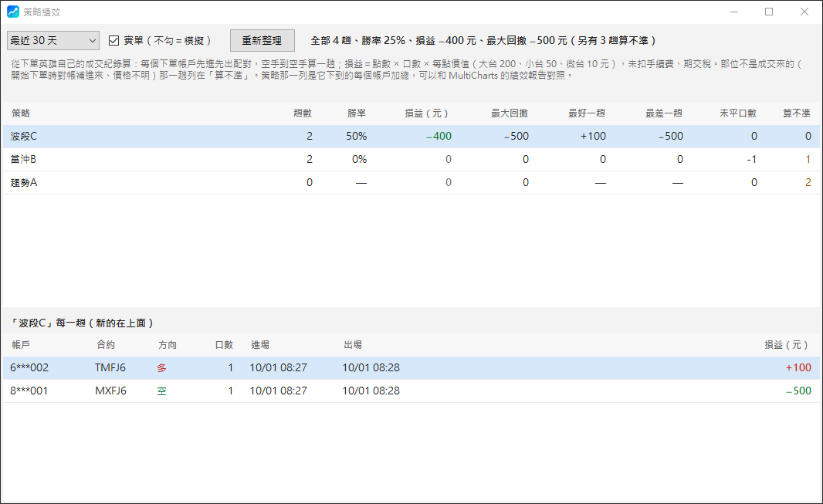The image size is (823, 504).
Task: Click the 未平口數 column header
Action: [738, 113]
